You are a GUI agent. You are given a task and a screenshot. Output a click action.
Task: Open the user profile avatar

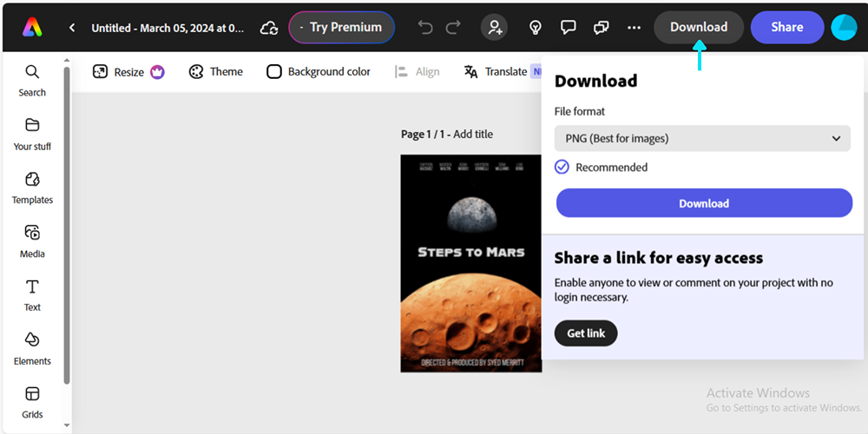coord(845,27)
